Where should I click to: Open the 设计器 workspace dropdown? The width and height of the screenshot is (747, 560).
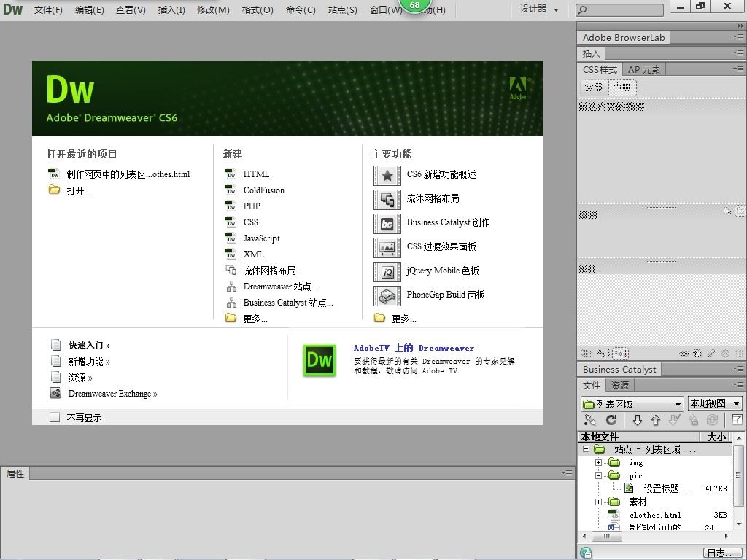coord(538,9)
